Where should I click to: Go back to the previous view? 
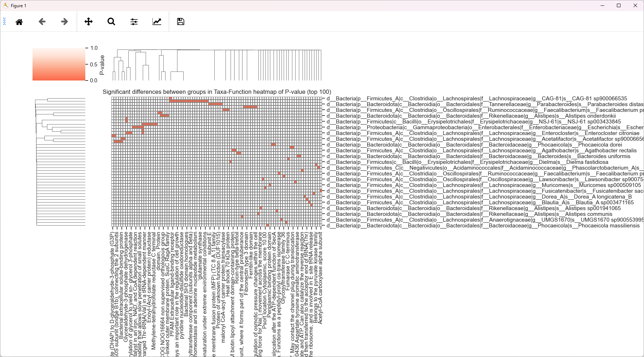click(x=42, y=22)
